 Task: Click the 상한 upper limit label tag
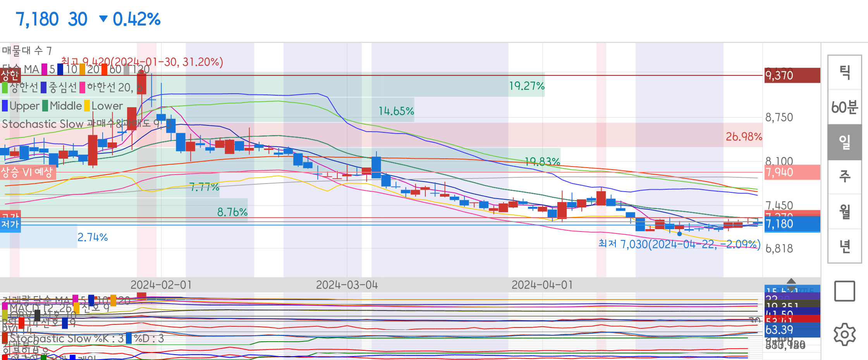click(x=10, y=75)
